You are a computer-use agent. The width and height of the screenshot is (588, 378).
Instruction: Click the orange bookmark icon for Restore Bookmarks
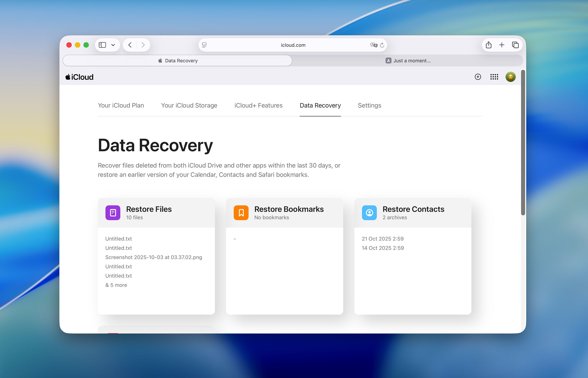tap(241, 212)
